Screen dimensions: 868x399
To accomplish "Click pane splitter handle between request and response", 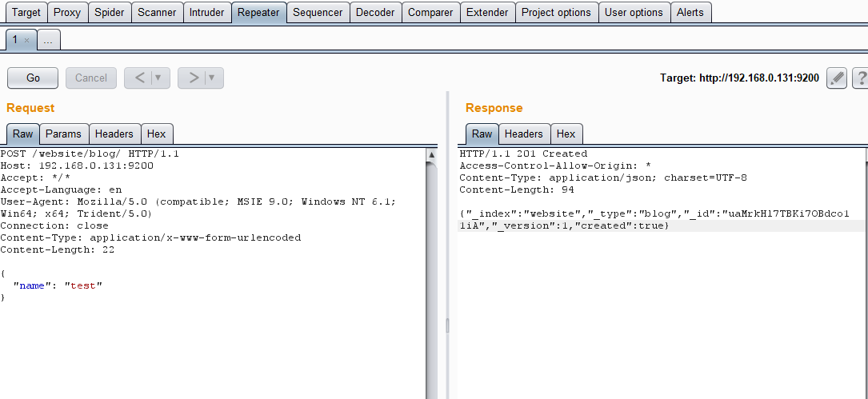I will [447, 326].
